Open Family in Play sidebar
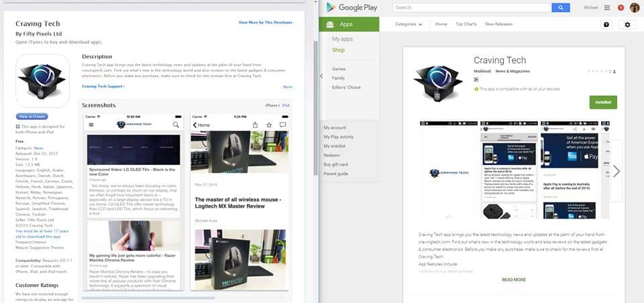The width and height of the screenshot is (644, 303). [338, 78]
